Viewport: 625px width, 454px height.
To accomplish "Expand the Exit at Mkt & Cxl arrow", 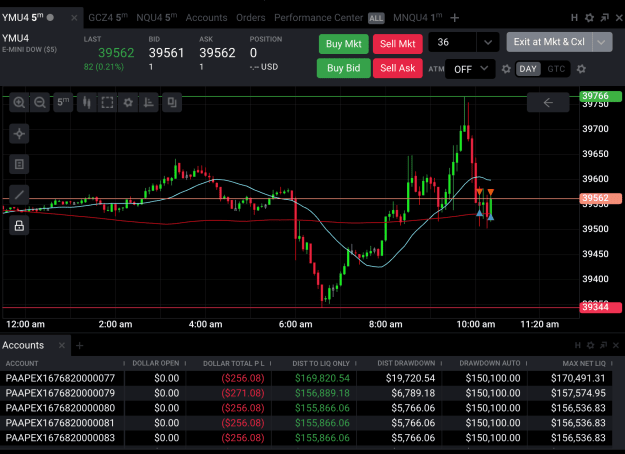I will point(601,42).
